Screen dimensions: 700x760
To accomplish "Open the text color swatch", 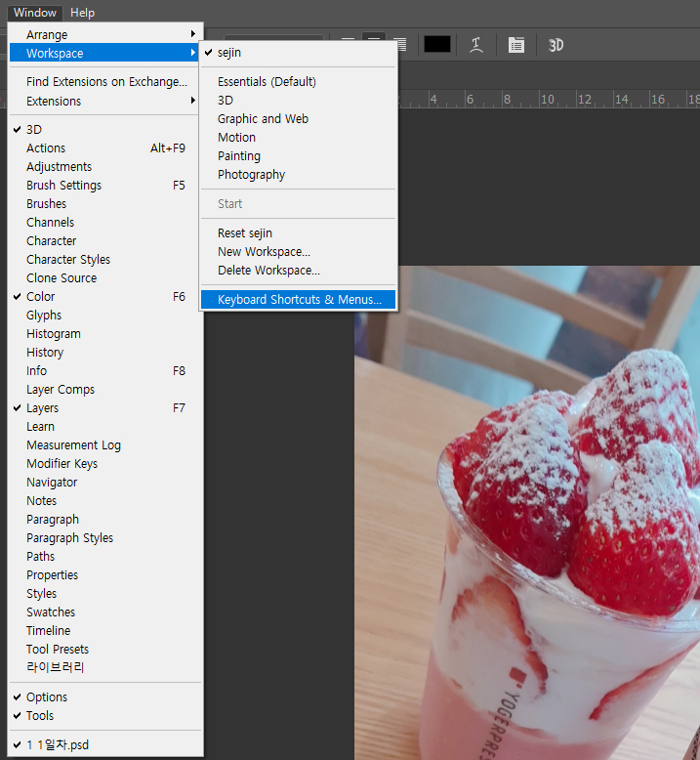I will click(437, 44).
